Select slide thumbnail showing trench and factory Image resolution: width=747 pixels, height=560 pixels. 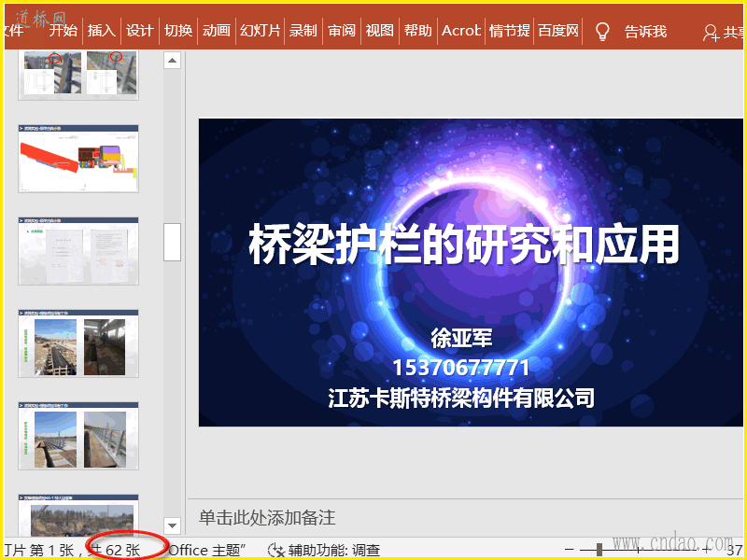pyautogui.click(x=78, y=343)
